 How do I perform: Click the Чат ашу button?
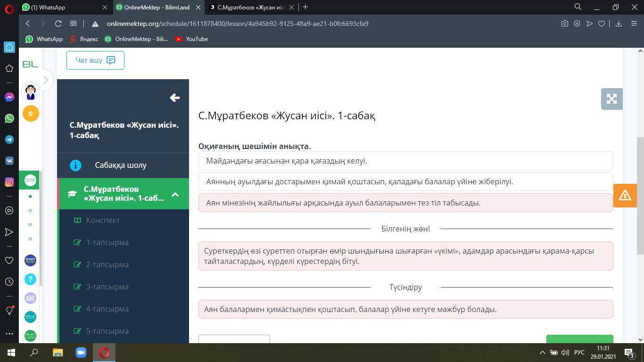click(95, 60)
